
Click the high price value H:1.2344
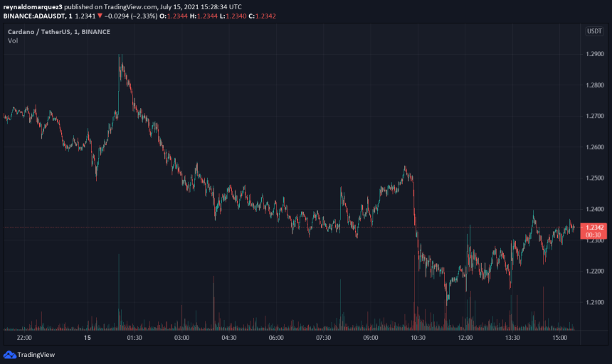(204, 16)
